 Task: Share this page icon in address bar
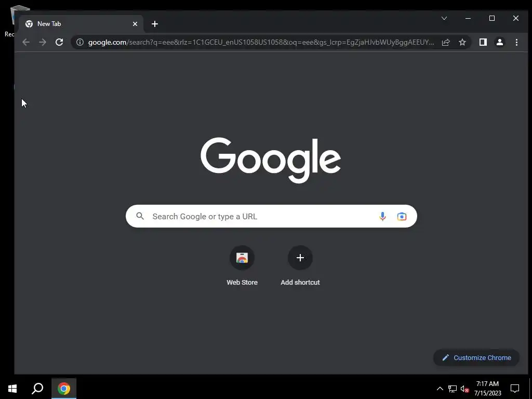(x=445, y=42)
